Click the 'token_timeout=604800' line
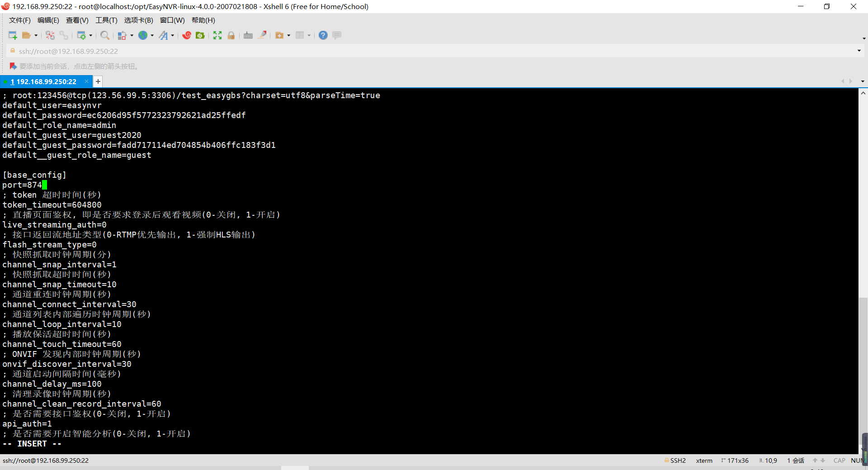 click(52, 205)
